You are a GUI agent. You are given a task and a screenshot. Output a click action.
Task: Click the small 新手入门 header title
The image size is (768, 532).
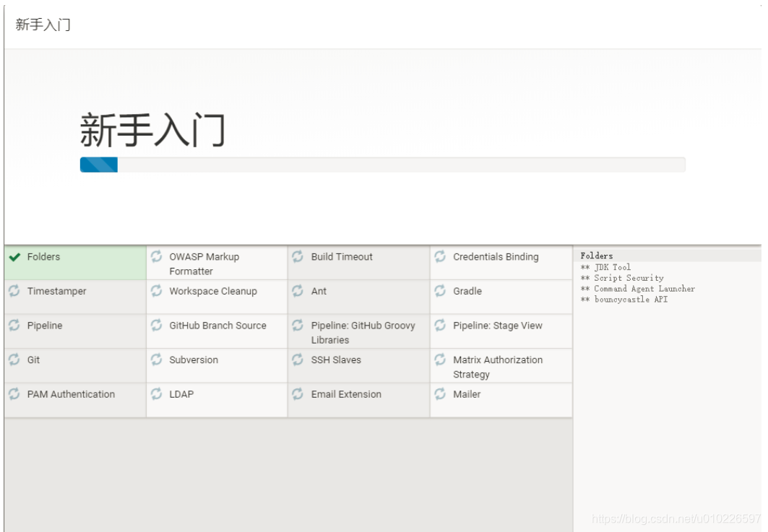[43, 25]
